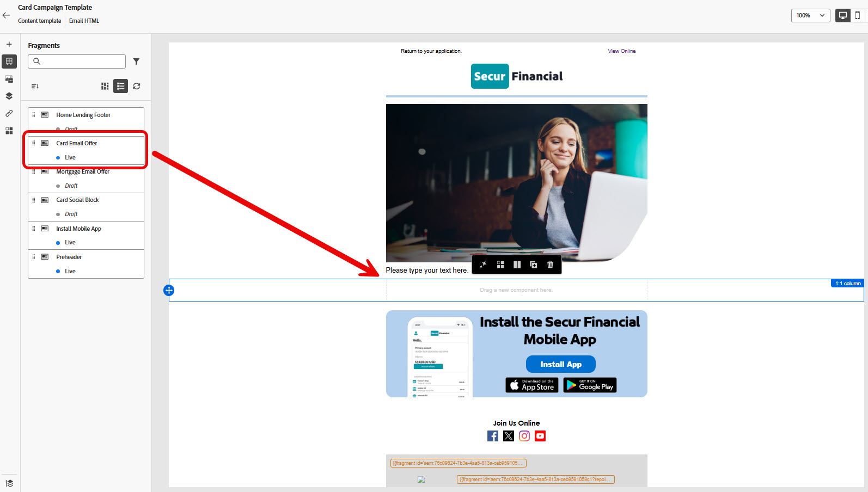The height and width of the screenshot is (492, 868).
Task: Focus the fragments search field
Action: click(x=77, y=61)
